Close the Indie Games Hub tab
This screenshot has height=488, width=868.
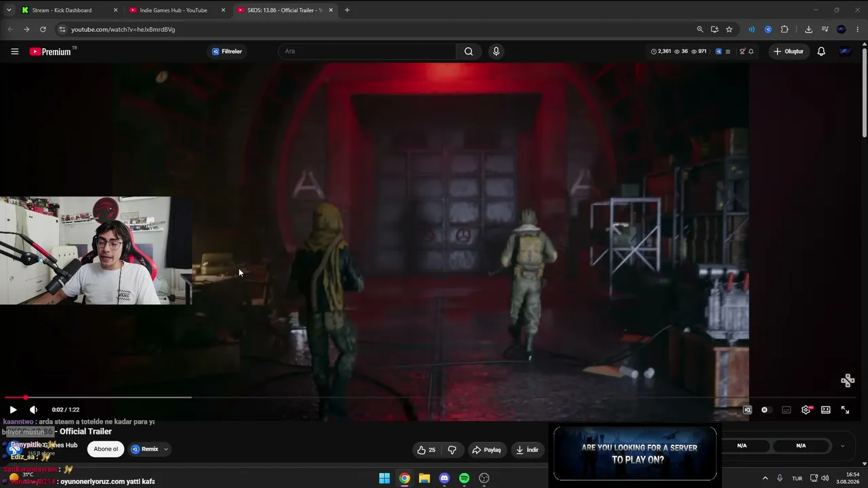[x=223, y=10]
